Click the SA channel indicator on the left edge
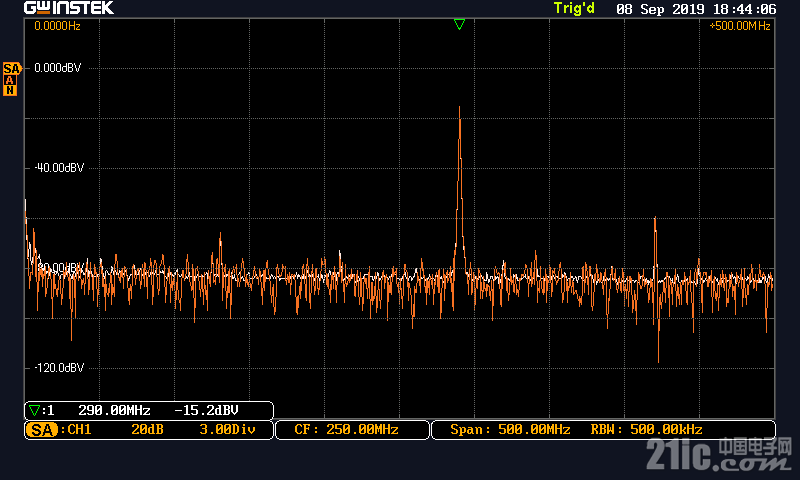Screen dimensions: 800x480 [11, 68]
